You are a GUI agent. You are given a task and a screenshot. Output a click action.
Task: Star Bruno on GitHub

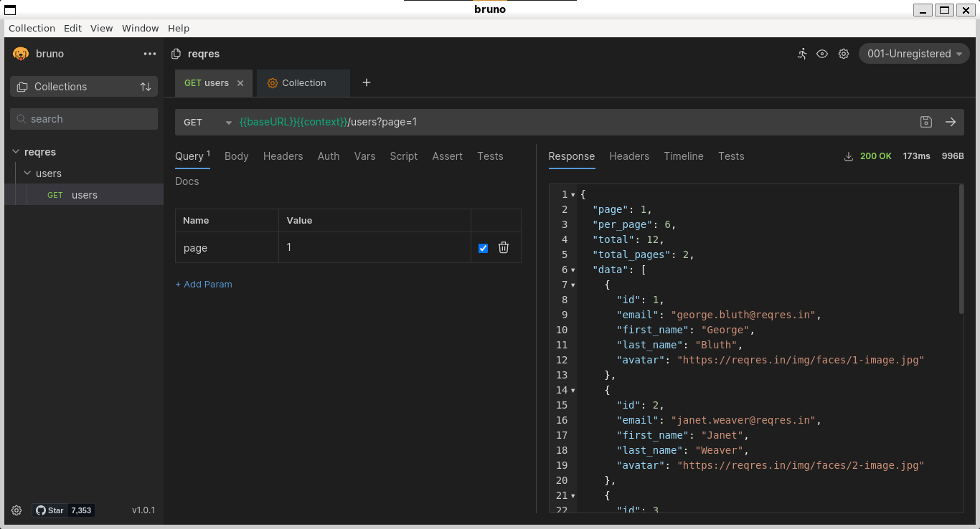(50, 510)
